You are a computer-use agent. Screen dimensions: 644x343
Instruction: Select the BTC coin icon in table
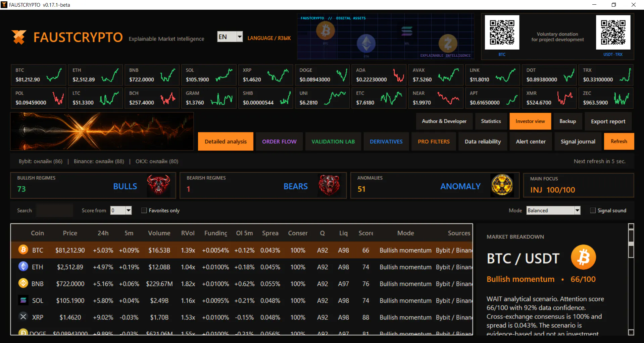(23, 250)
